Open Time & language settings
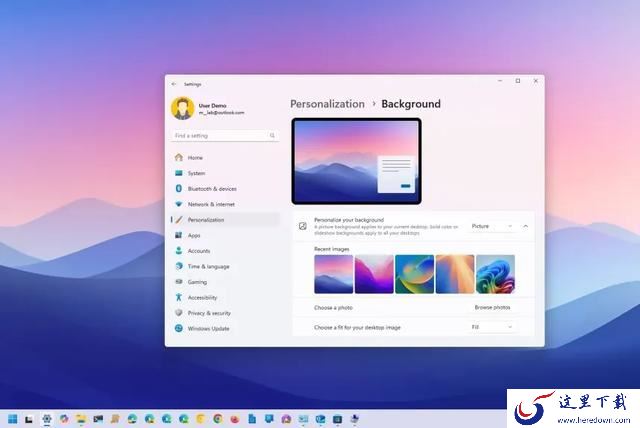The height and width of the screenshot is (428, 640). point(225,266)
